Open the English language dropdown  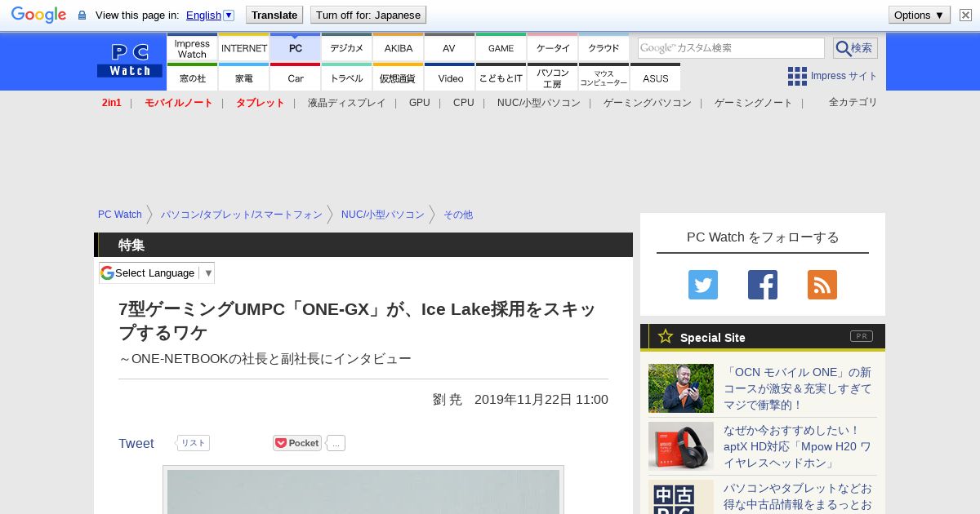point(210,15)
